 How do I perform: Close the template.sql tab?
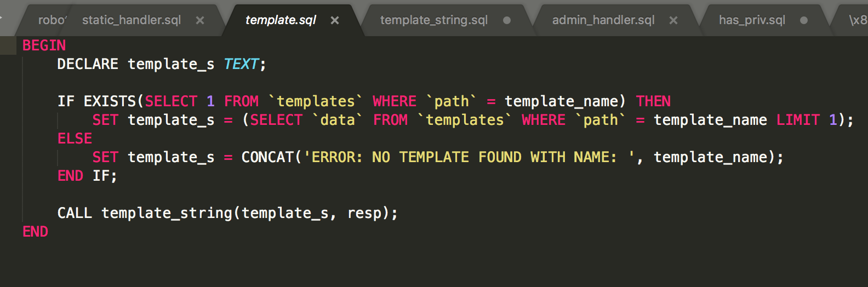click(x=335, y=20)
